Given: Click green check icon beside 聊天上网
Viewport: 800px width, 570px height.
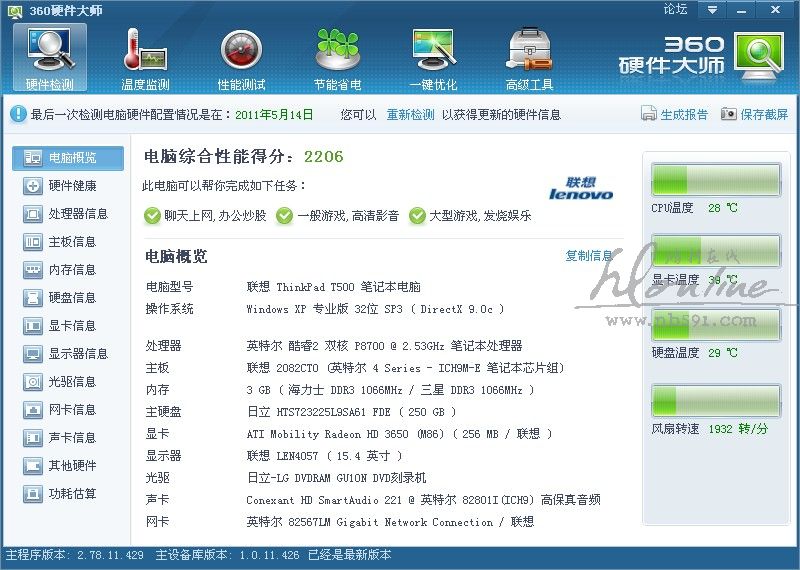Looking at the screenshot, I should tap(152, 216).
